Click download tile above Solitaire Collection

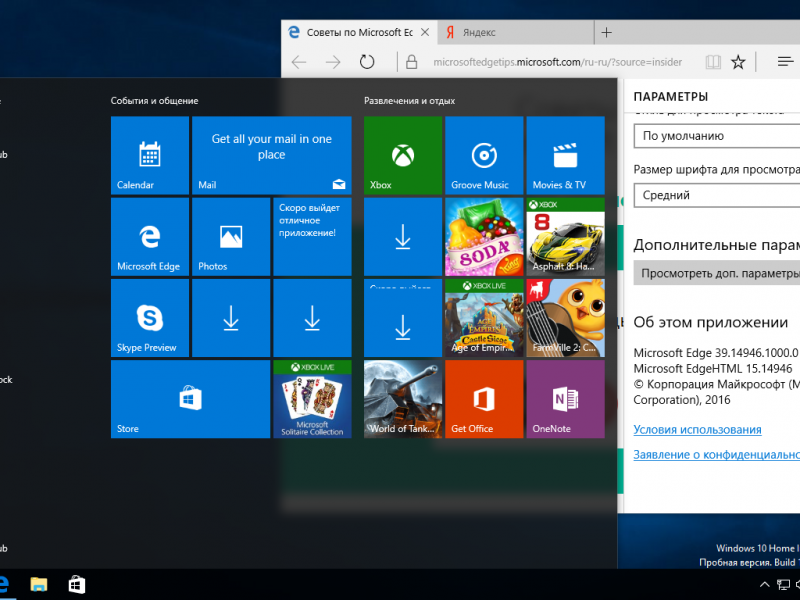(x=312, y=318)
